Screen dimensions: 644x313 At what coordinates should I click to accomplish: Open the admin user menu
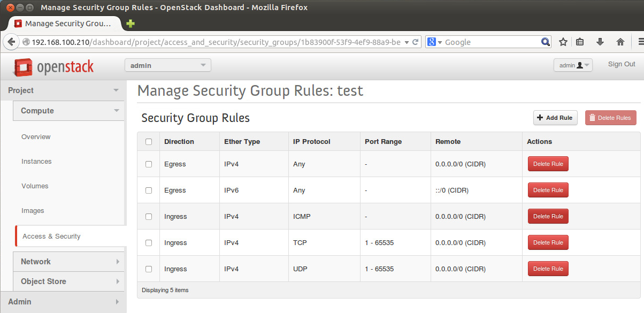(573, 64)
